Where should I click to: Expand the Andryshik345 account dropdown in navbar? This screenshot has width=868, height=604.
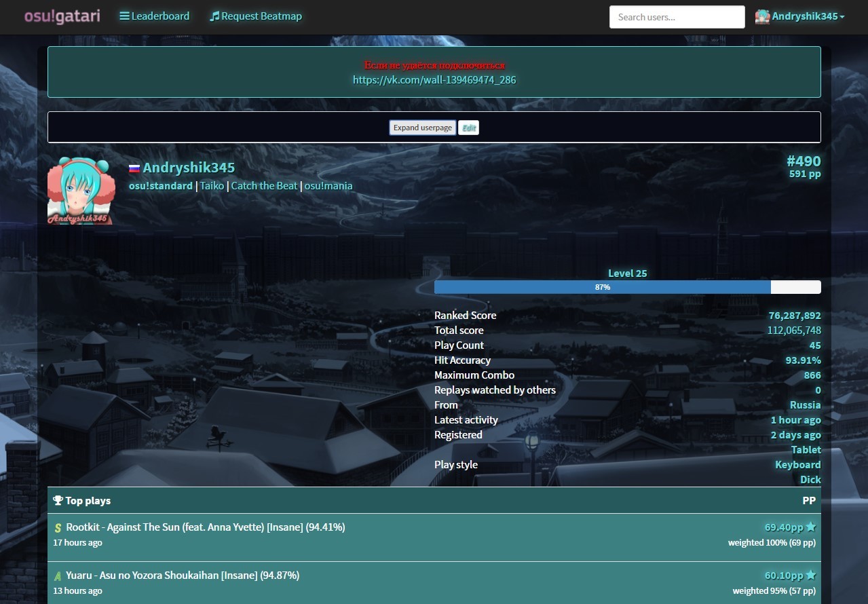pos(800,16)
